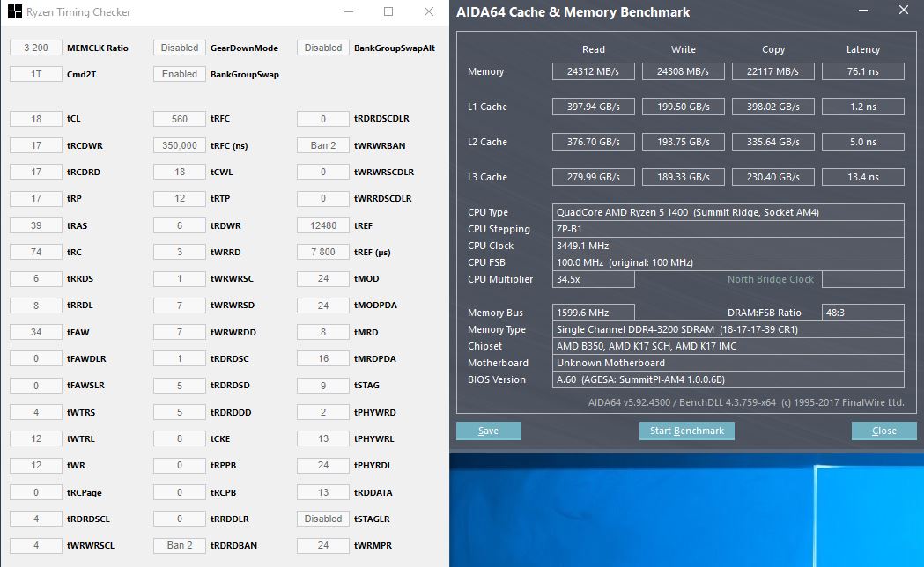Maximize the Ryzen Timing Checker window
The image size is (924, 567).
(x=388, y=11)
